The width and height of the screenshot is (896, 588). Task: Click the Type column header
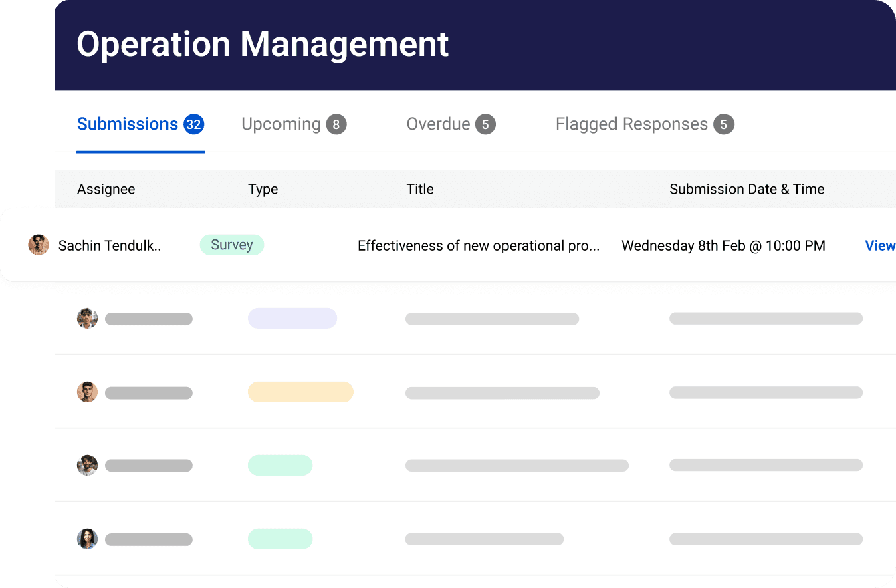[263, 189]
